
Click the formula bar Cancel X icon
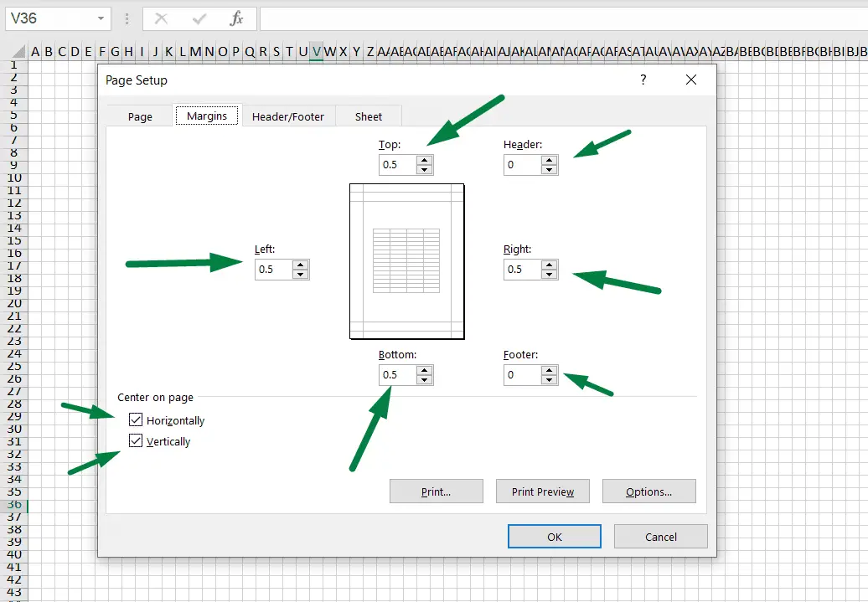161,18
